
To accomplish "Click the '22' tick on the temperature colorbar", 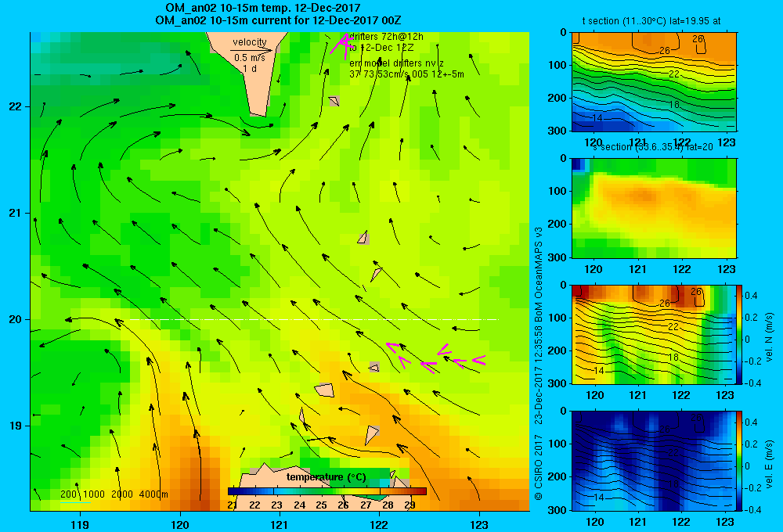I will [254, 505].
